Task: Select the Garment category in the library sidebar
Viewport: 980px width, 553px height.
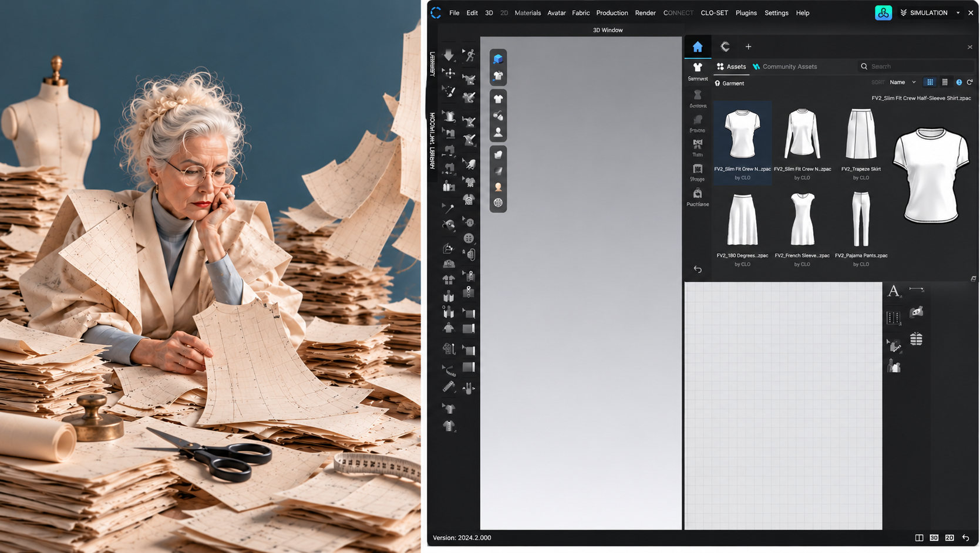Action: 698,72
